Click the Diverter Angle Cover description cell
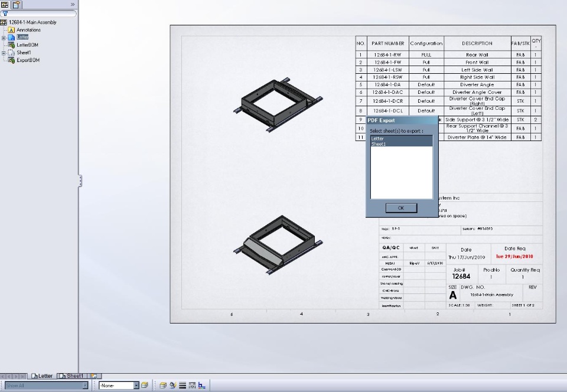 pyautogui.click(x=477, y=92)
